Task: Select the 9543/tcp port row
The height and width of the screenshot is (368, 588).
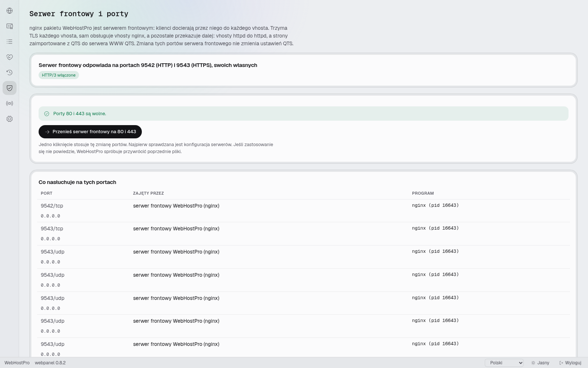Action: (x=304, y=234)
